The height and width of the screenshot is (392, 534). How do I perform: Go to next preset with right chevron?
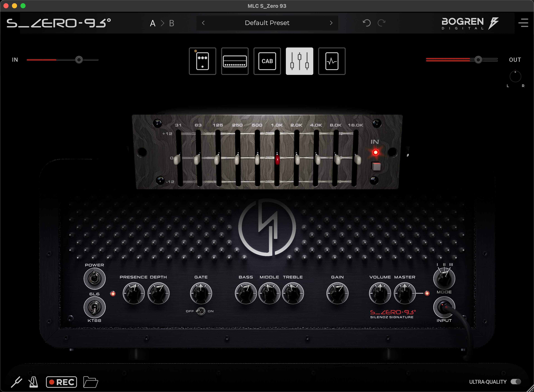click(x=331, y=23)
